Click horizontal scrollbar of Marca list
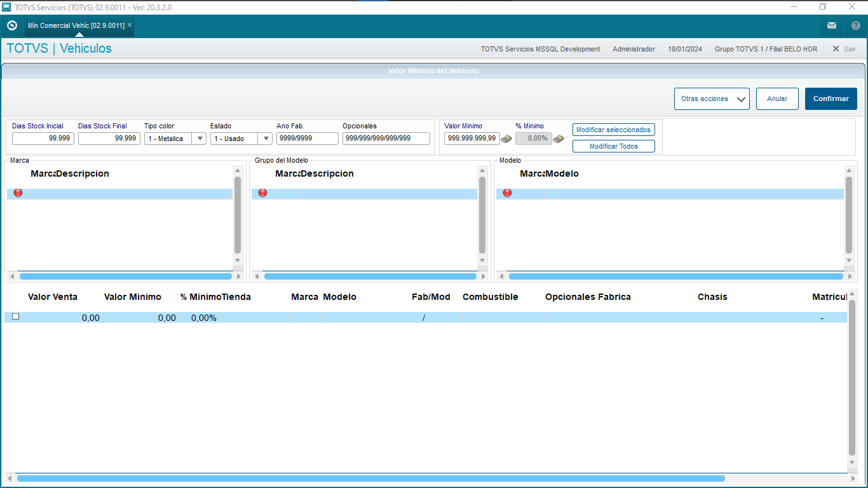 126,276
